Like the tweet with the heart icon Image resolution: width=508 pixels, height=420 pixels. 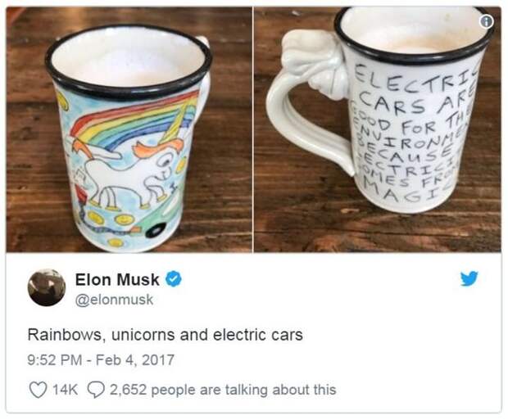[38, 390]
